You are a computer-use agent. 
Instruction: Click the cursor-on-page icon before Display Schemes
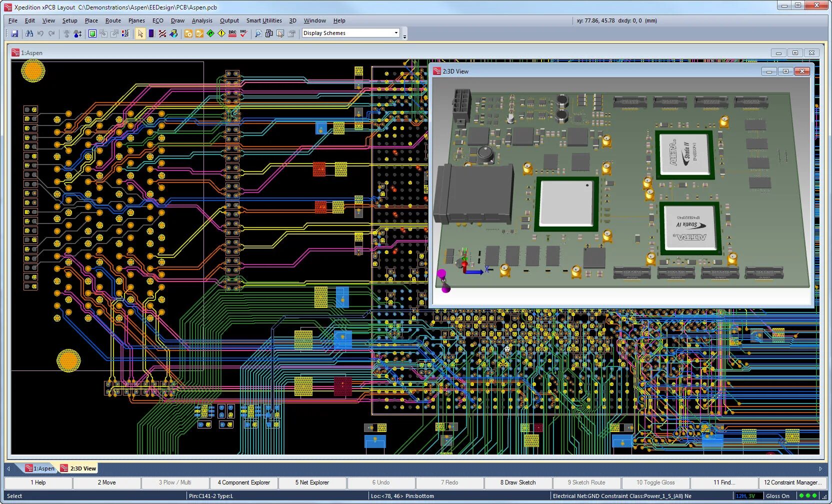pyautogui.click(x=280, y=33)
